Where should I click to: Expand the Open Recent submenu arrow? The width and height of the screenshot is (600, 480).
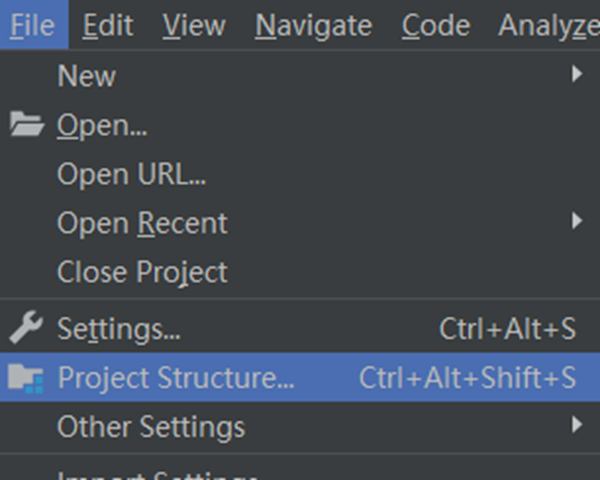[x=577, y=222]
